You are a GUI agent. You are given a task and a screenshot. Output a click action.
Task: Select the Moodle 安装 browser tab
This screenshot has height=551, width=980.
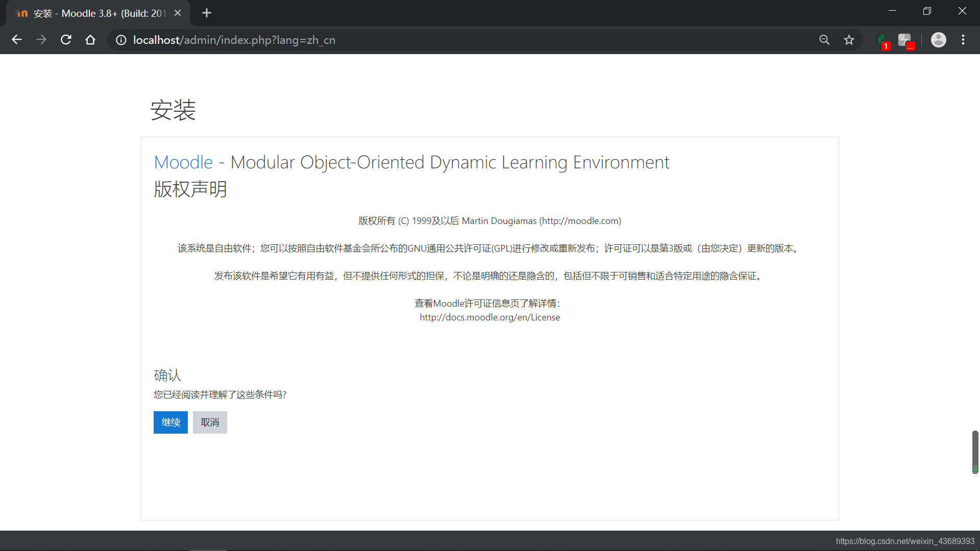tap(97, 13)
